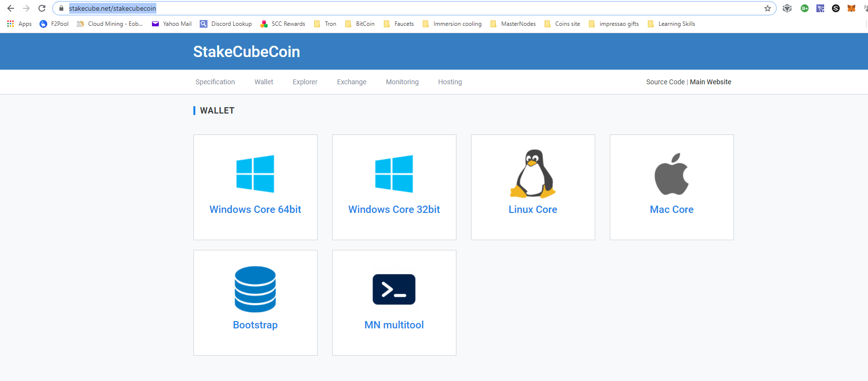Open the Explorer nav item
The image size is (868, 381).
pos(305,82)
